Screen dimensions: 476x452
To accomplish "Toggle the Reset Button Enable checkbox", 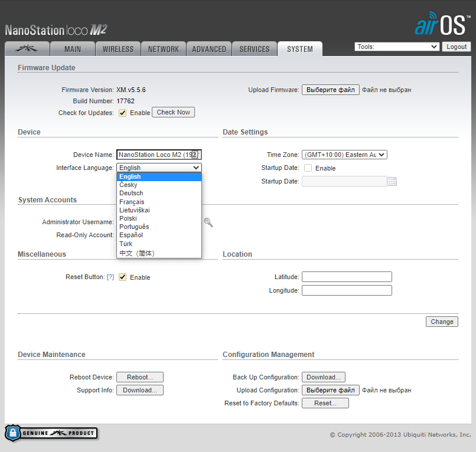I will [x=122, y=277].
